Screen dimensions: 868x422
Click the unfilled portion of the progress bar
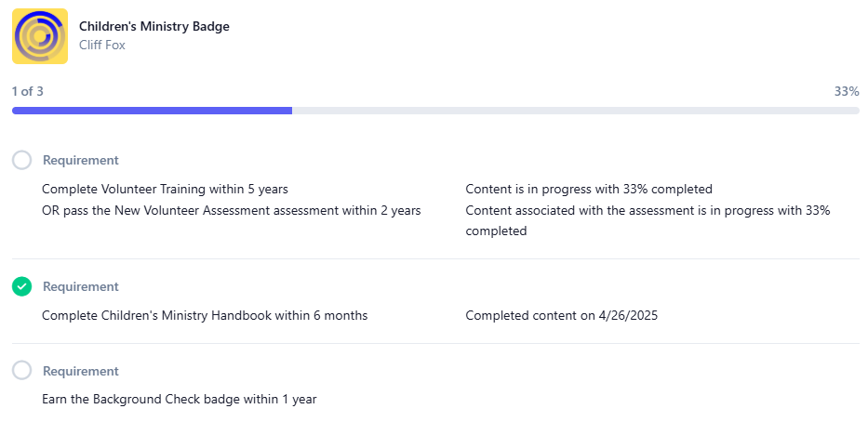click(576, 111)
